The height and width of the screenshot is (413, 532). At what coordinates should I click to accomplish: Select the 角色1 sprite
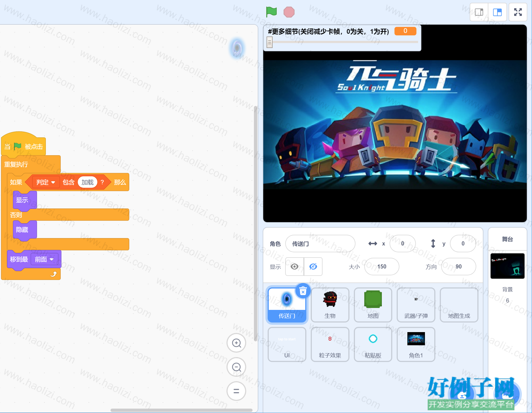pos(416,344)
